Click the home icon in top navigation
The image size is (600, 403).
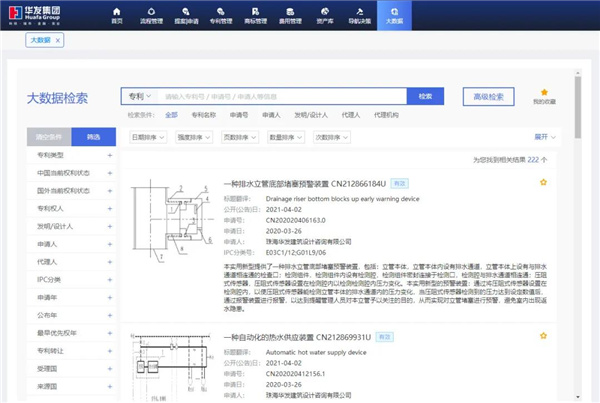[x=118, y=12]
